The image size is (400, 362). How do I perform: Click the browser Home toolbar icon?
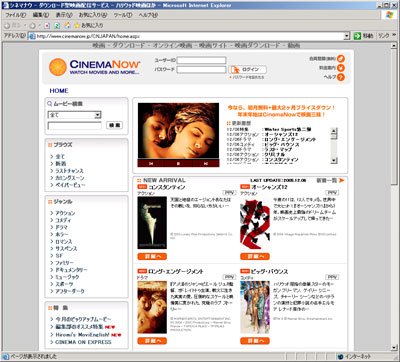pos(67,25)
